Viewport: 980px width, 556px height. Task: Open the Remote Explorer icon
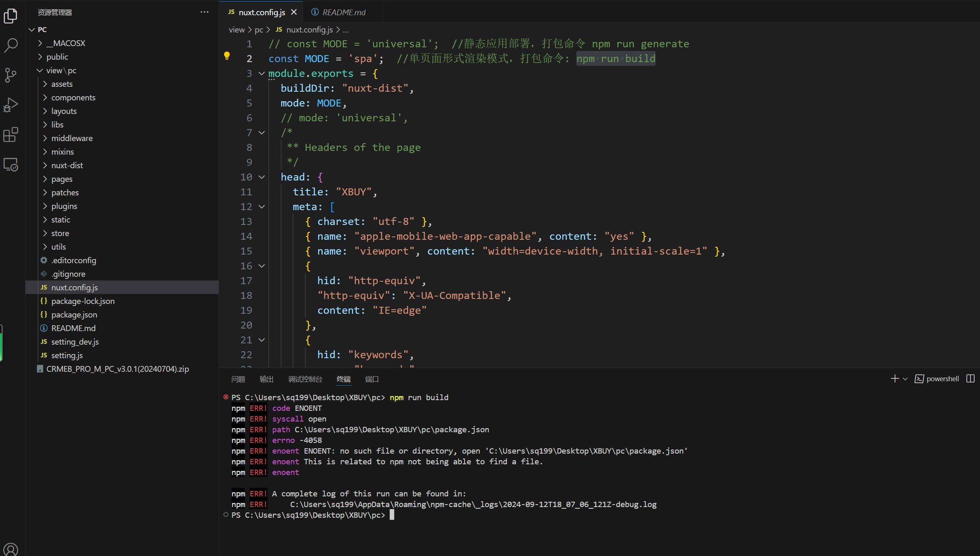[11, 164]
